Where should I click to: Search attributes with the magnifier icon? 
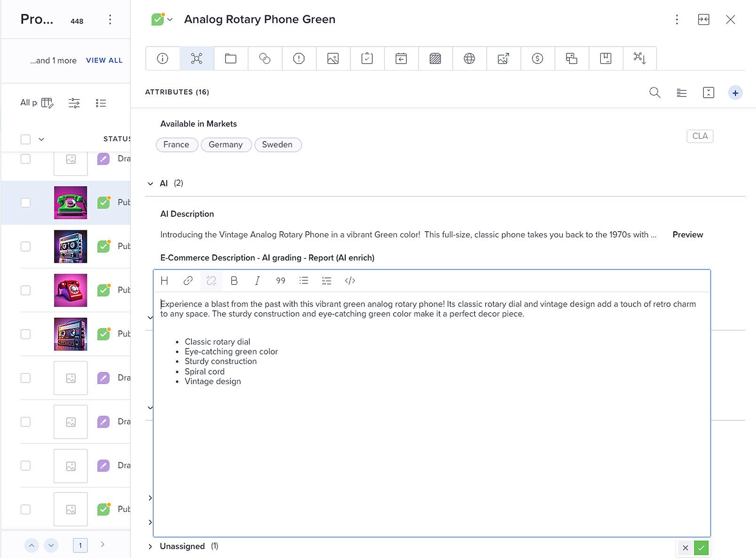(x=654, y=93)
